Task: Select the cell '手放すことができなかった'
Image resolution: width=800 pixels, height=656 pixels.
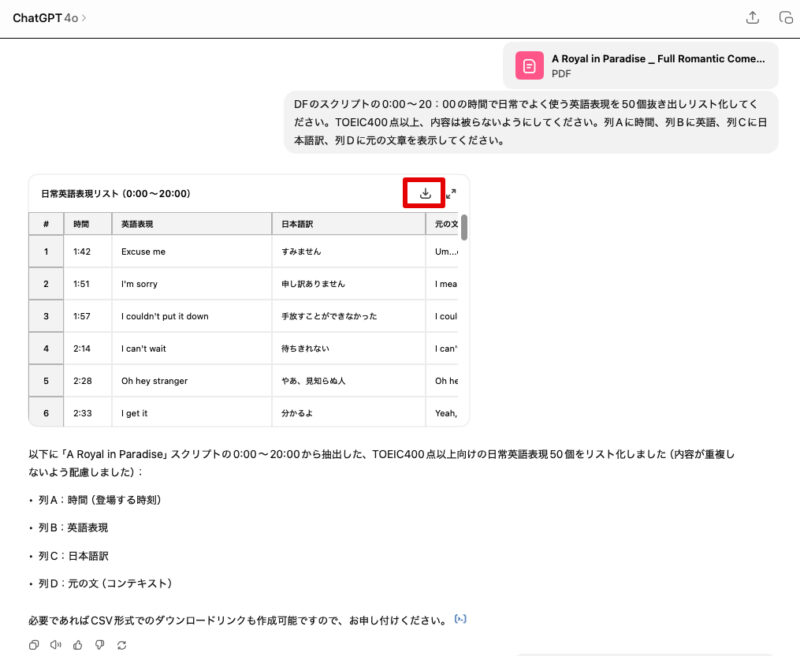Action: pyautogui.click(x=349, y=316)
